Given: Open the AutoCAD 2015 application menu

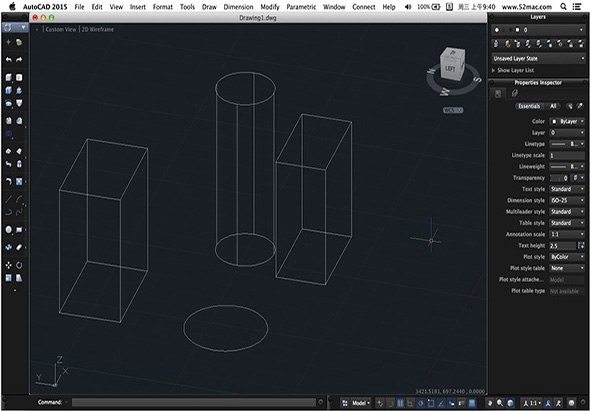Looking at the screenshot, I should click(x=45, y=7).
